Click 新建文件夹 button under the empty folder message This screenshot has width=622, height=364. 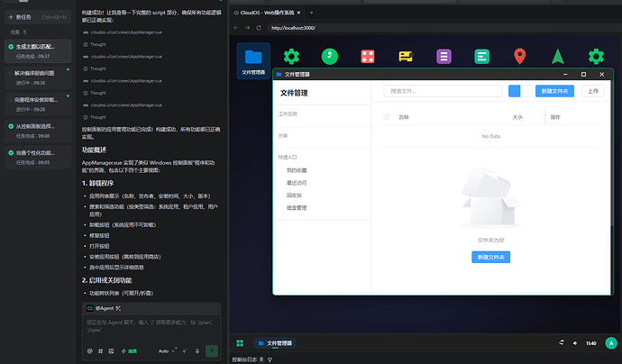coord(490,257)
